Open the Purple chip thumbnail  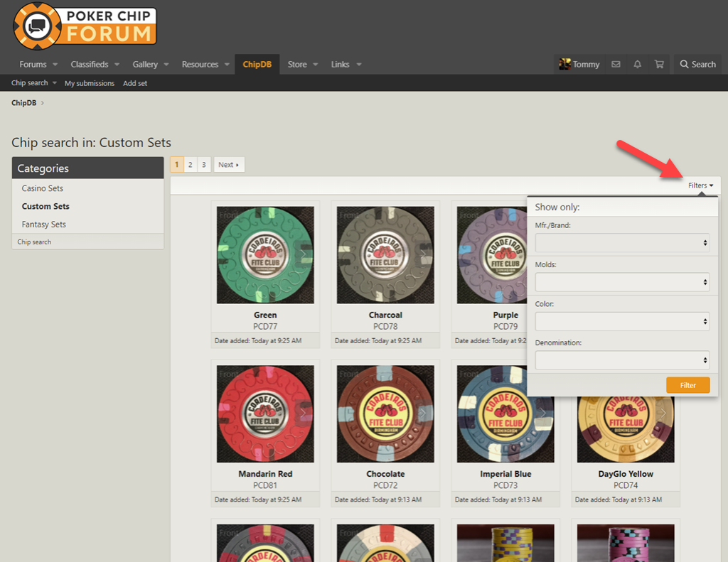click(x=492, y=255)
